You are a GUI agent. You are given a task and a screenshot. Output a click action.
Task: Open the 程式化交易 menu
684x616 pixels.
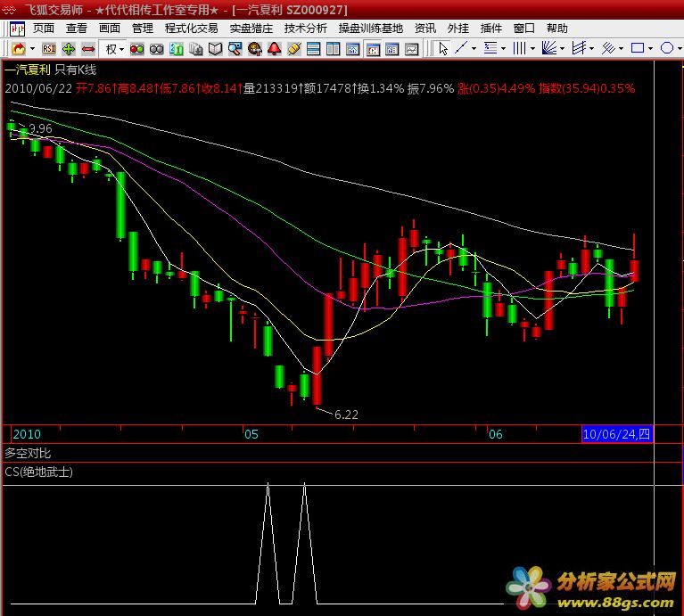[191, 29]
